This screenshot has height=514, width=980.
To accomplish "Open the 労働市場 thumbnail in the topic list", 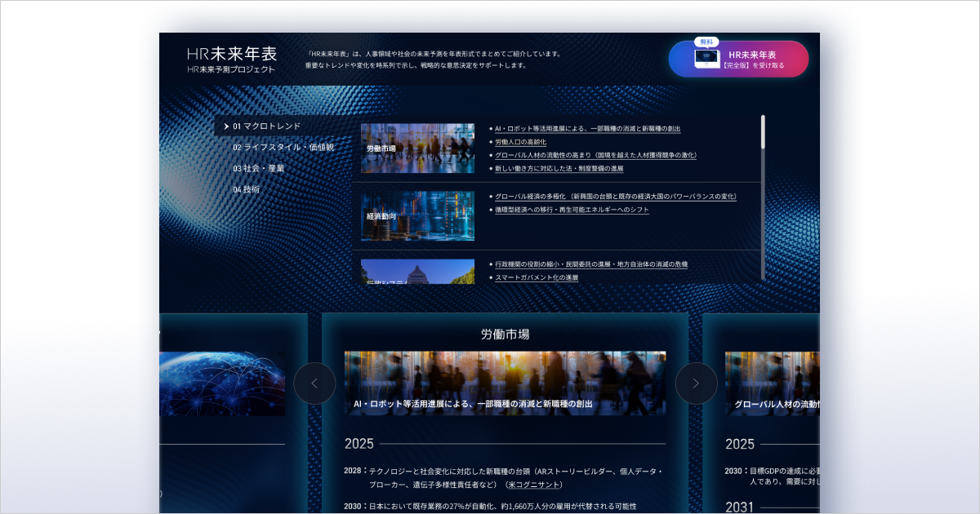I will coord(417,148).
